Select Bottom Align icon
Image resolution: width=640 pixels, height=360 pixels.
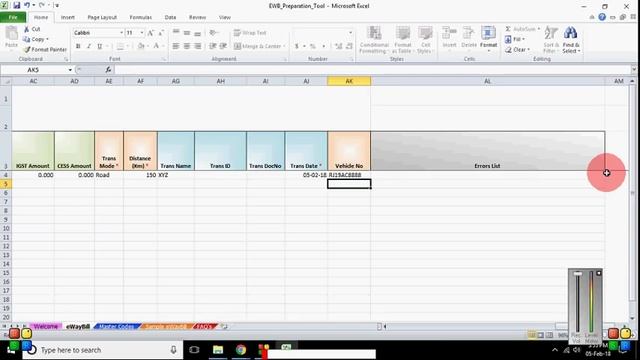click(198, 33)
